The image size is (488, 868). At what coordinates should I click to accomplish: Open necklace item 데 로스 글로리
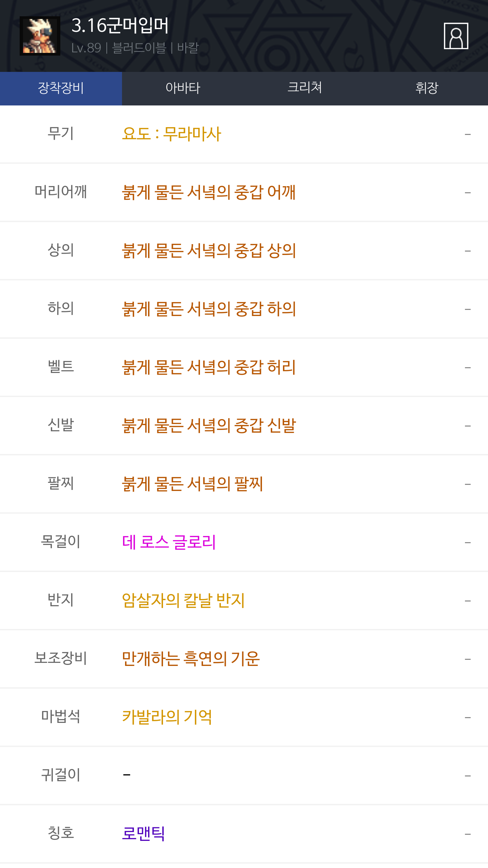(x=169, y=542)
